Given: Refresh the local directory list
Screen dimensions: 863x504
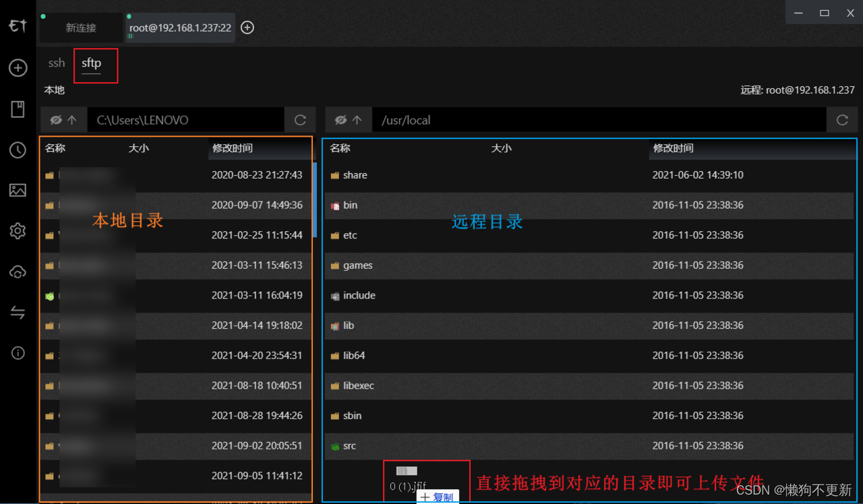Looking at the screenshot, I should point(300,120).
